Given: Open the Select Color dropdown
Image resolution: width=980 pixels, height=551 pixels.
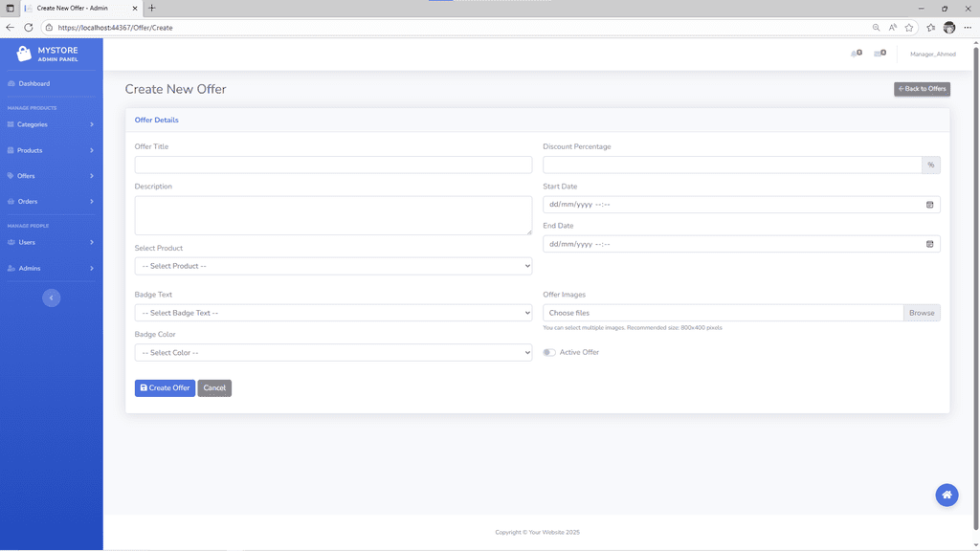Looking at the screenshot, I should [333, 353].
